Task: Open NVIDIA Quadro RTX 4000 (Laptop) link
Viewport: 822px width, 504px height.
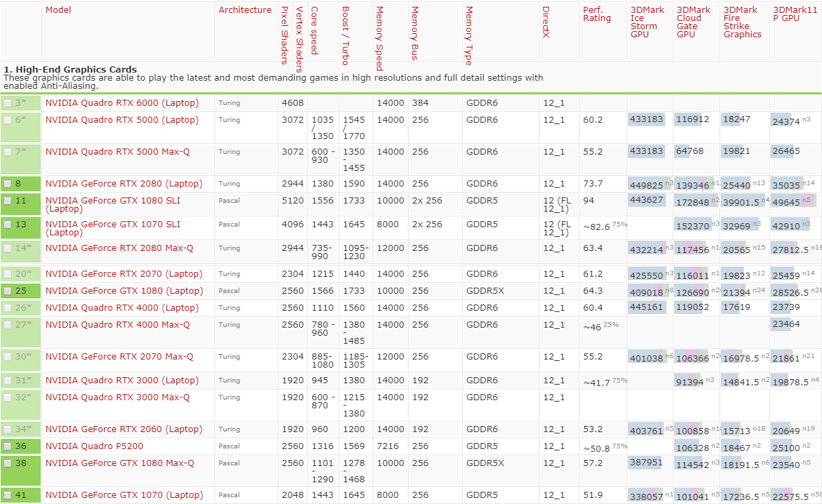Action: pyautogui.click(x=122, y=308)
